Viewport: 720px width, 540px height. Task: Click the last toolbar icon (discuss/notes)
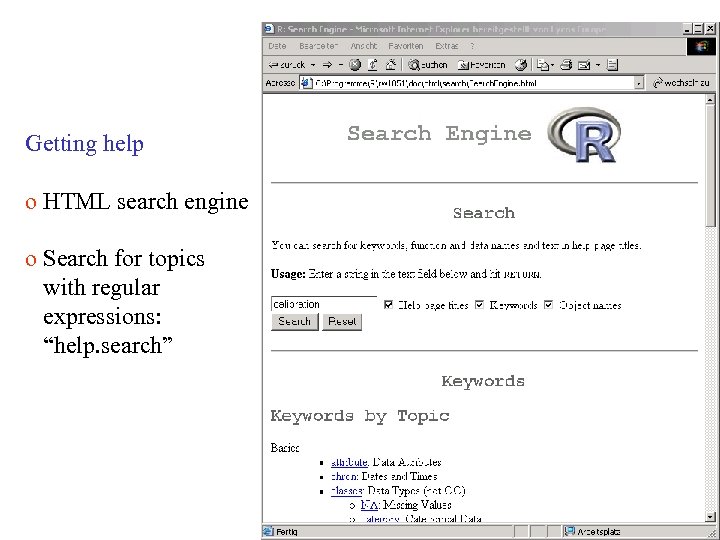pyautogui.click(x=612, y=65)
